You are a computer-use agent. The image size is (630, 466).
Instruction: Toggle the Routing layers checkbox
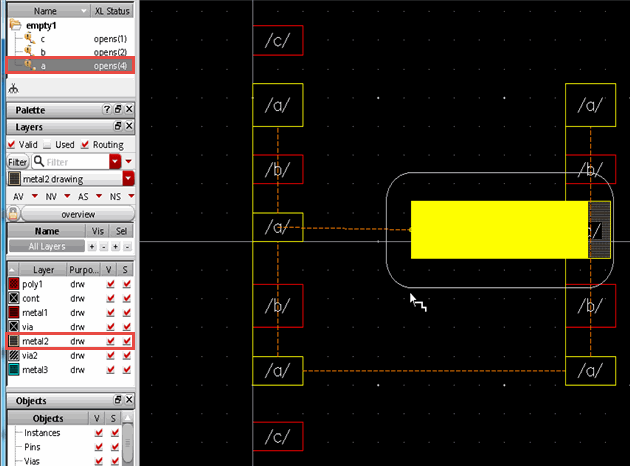tap(85, 144)
